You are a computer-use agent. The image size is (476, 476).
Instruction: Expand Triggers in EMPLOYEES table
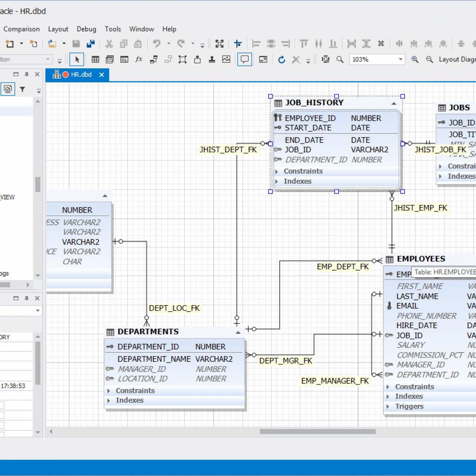[x=388, y=406]
